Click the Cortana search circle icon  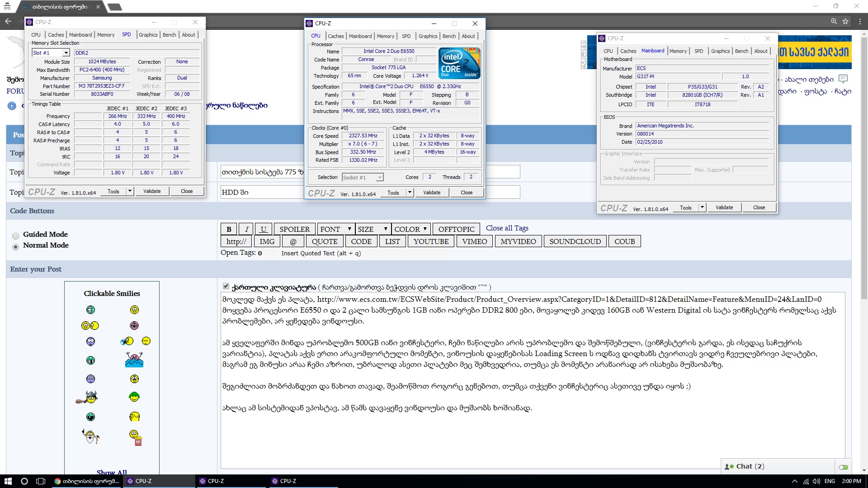tap(24, 481)
